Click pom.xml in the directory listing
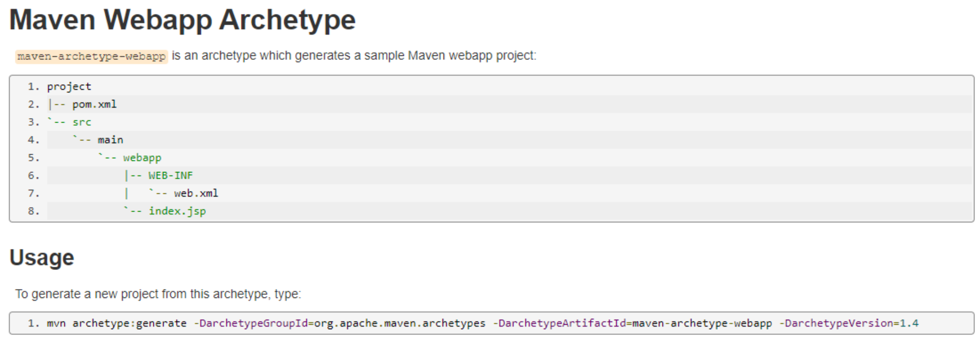 point(94,104)
